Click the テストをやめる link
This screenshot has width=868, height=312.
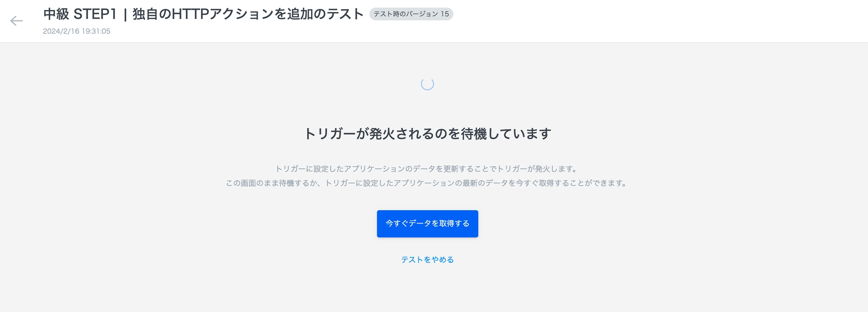click(x=427, y=260)
